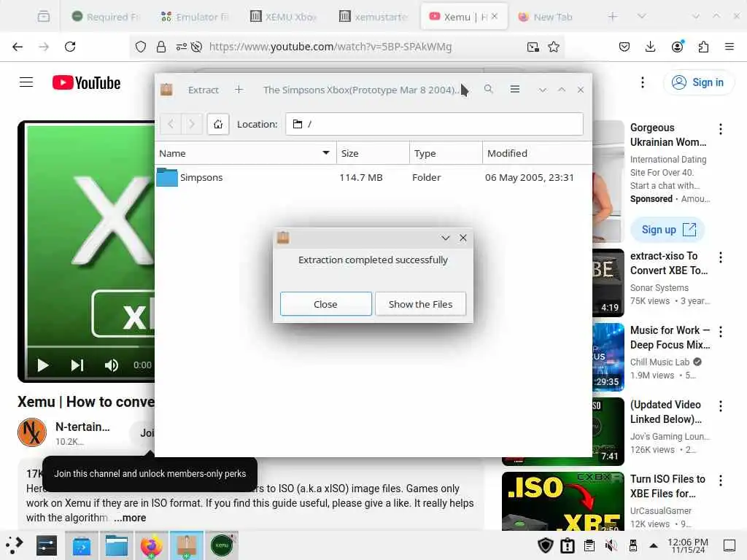Save page to Pocket icon
Image resolution: width=747 pixels, height=560 pixels.
coord(624,47)
